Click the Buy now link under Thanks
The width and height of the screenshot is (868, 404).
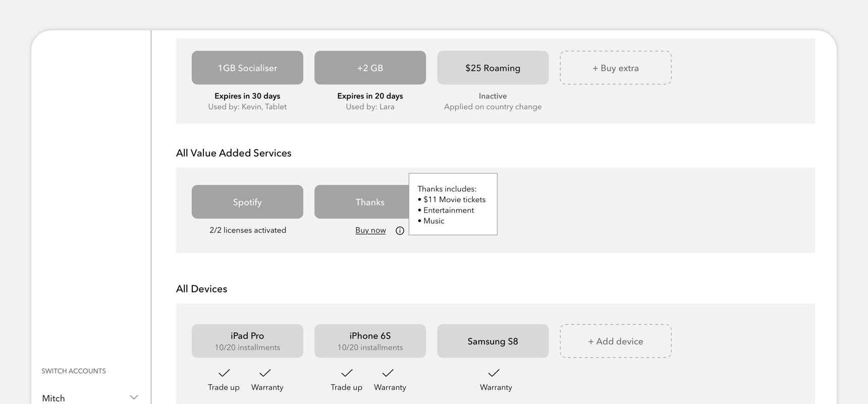tap(370, 230)
